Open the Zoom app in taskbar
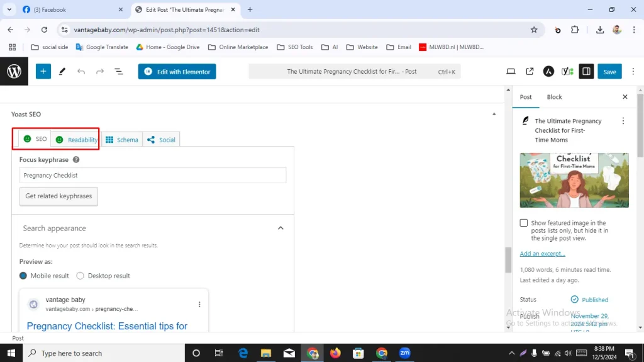The width and height of the screenshot is (644, 362). pos(404,353)
